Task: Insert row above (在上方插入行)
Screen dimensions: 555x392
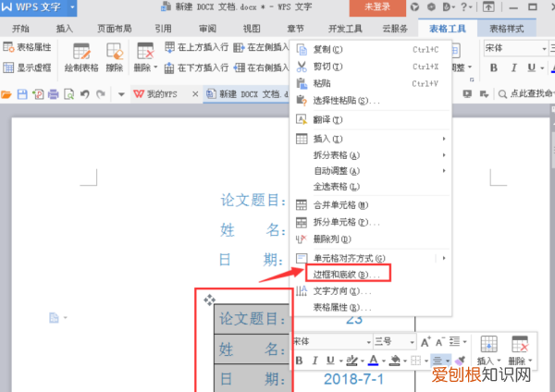Action: click(197, 47)
